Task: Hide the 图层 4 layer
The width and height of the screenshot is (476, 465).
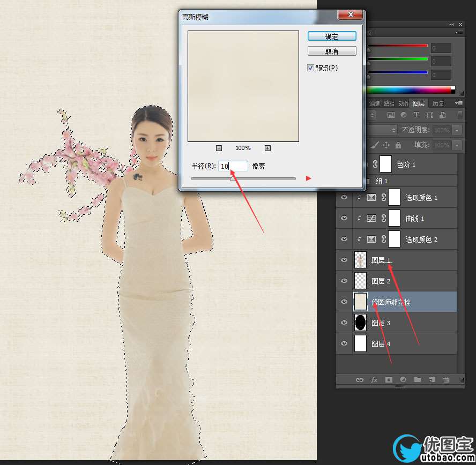Action: click(x=344, y=343)
